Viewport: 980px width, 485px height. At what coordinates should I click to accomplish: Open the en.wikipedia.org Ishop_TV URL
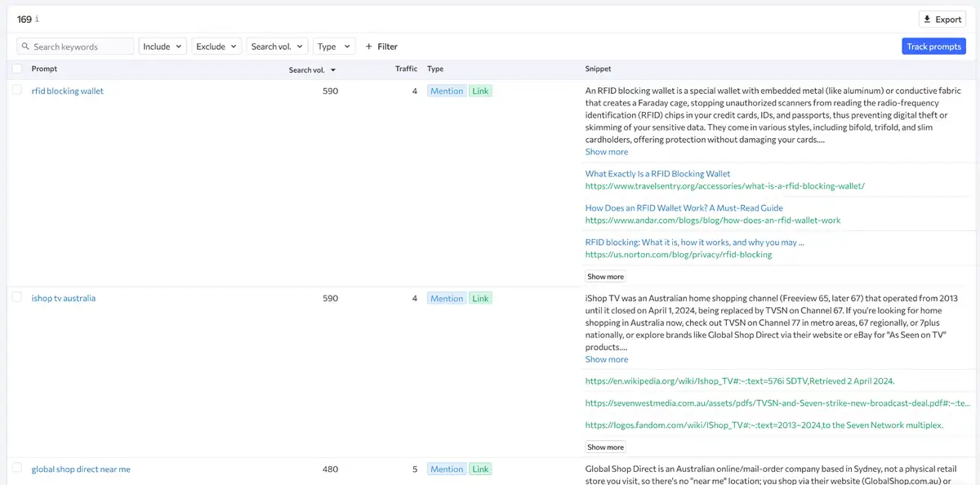(740, 381)
